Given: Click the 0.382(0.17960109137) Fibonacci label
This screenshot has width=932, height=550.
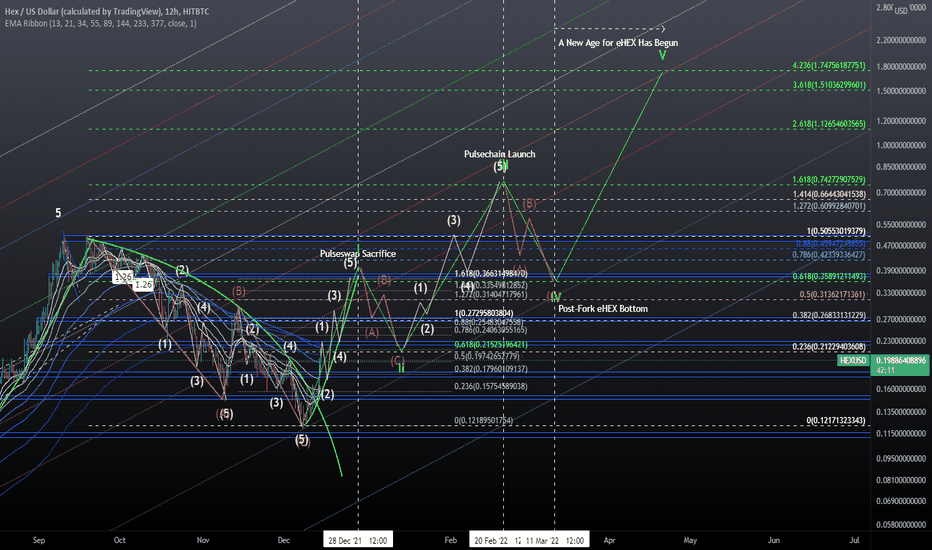Looking at the screenshot, I should tap(491, 369).
